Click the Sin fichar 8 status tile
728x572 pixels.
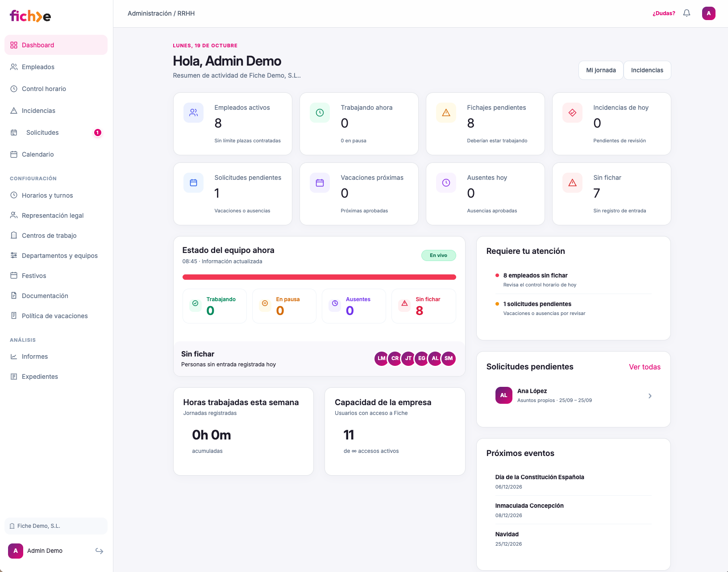[424, 306]
